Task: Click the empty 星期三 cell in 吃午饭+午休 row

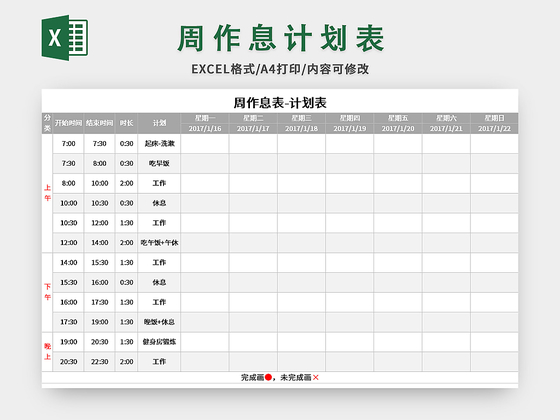Action: (301, 243)
